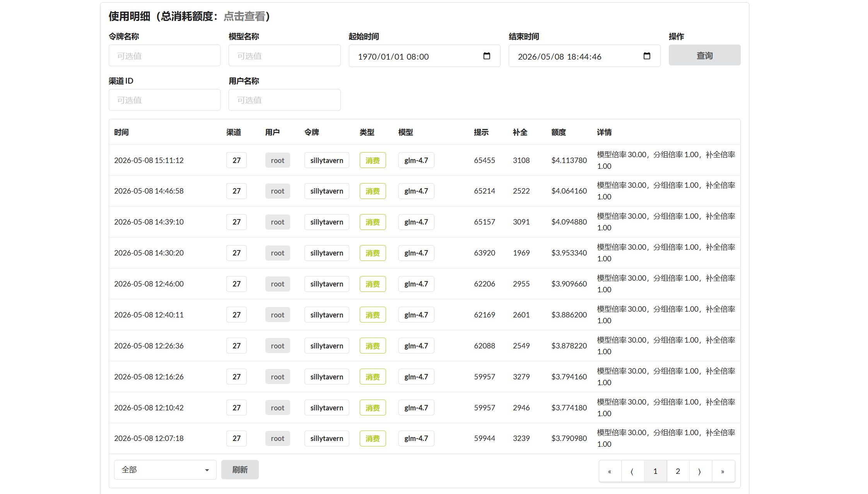
Task: Focus the 令牌名称 input field
Action: pyautogui.click(x=164, y=56)
